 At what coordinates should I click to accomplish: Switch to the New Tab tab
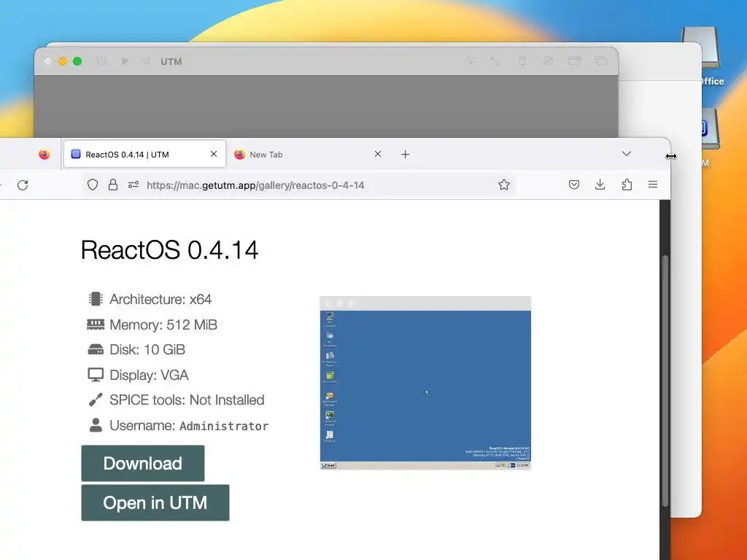[x=308, y=155]
